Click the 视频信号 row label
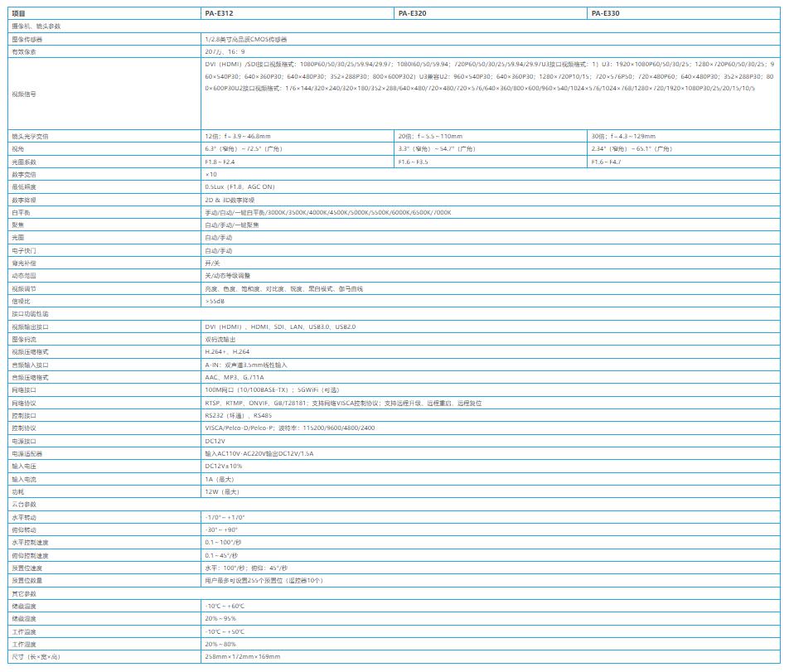Image resolution: width=789 pixels, height=672 pixels. (24, 94)
